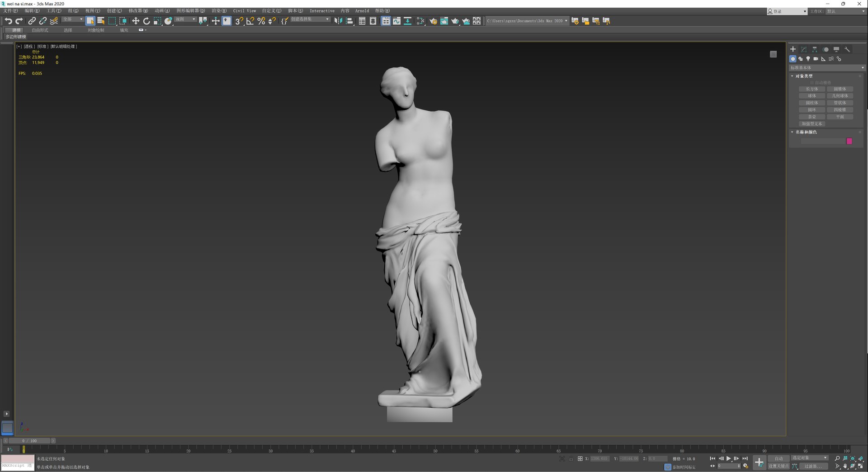The image size is (868, 472).
Task: Click the Pan View hand icon
Action: (845, 466)
